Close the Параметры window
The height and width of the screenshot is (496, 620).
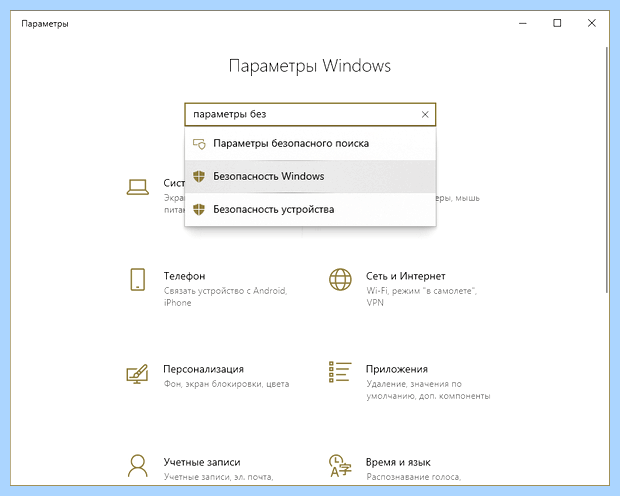(592, 23)
